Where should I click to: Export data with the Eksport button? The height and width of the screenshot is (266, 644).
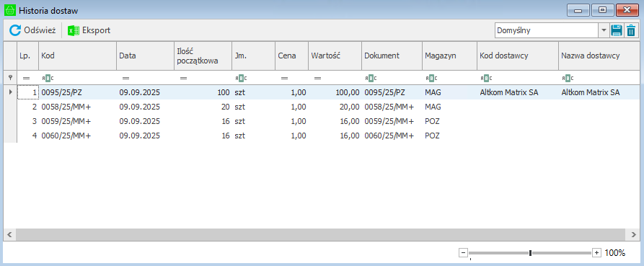[89, 30]
